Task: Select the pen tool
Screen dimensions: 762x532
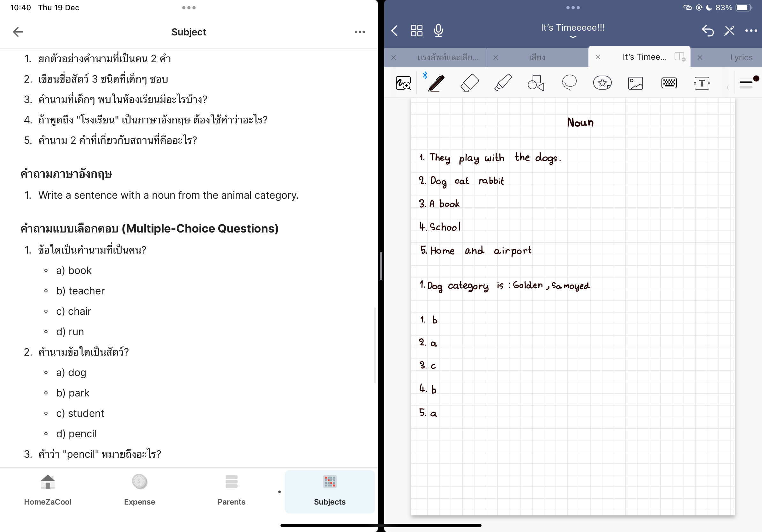Action: coord(436,83)
